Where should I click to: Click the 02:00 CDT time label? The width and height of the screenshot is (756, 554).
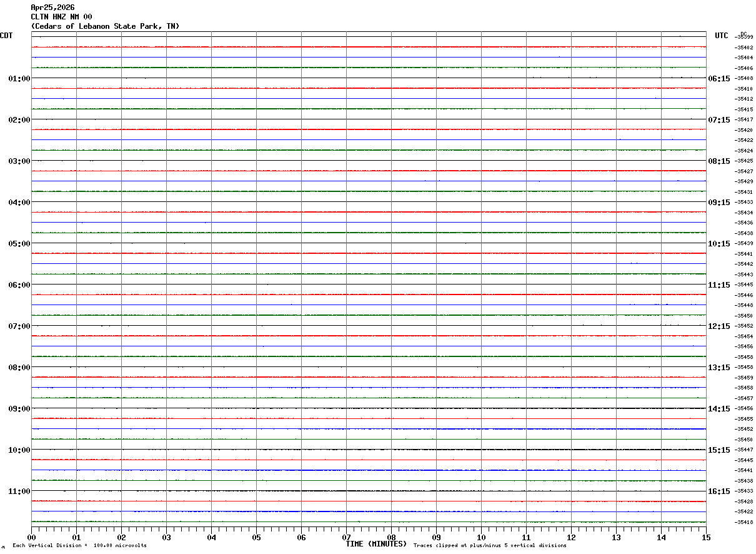tap(19, 119)
